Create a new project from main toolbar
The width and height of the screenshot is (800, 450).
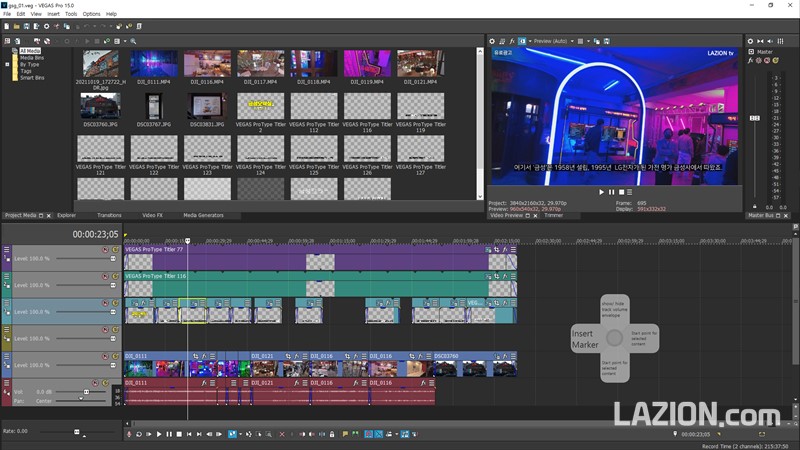pyautogui.click(x=7, y=26)
